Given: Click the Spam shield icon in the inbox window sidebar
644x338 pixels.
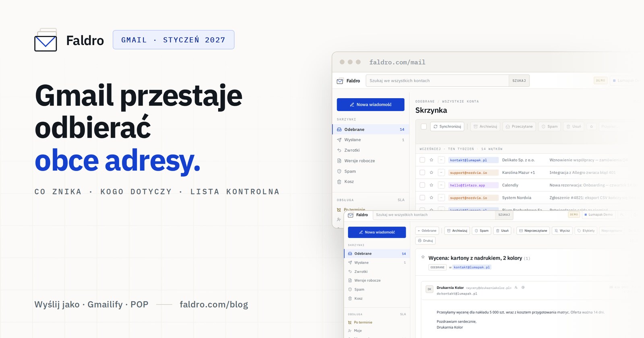Looking at the screenshot, I should pyautogui.click(x=339, y=171).
